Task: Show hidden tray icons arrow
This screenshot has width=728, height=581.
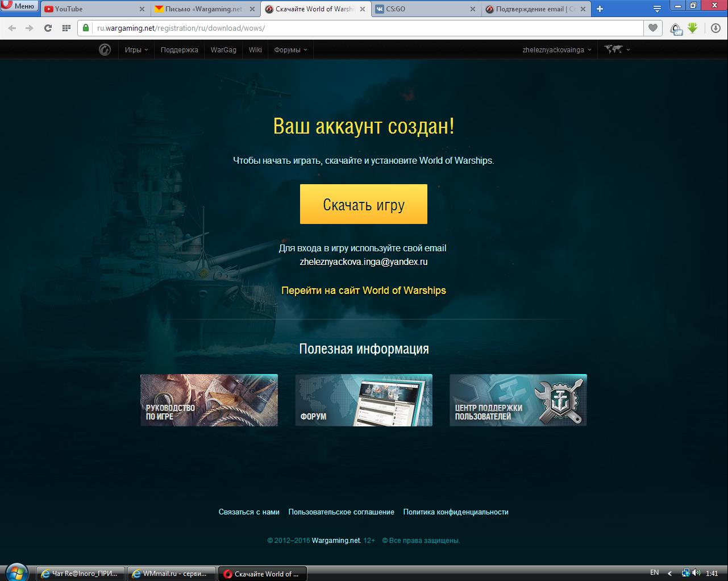Action: click(x=670, y=574)
